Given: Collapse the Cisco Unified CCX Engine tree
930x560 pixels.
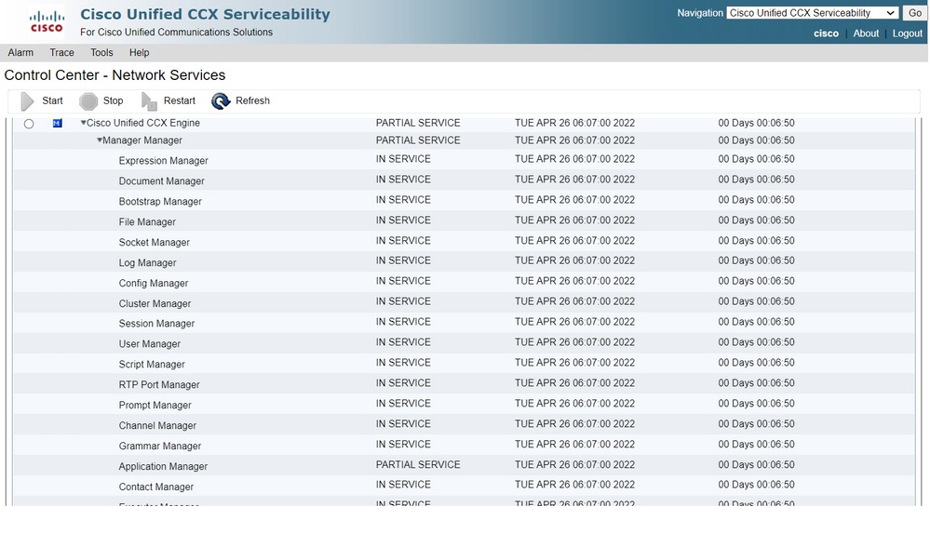Looking at the screenshot, I should pos(83,123).
